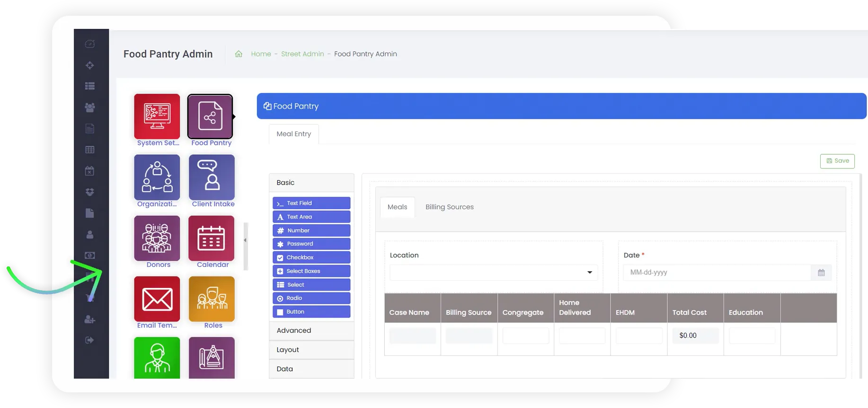
Task: Open the Roles tile icon
Action: coord(212,299)
